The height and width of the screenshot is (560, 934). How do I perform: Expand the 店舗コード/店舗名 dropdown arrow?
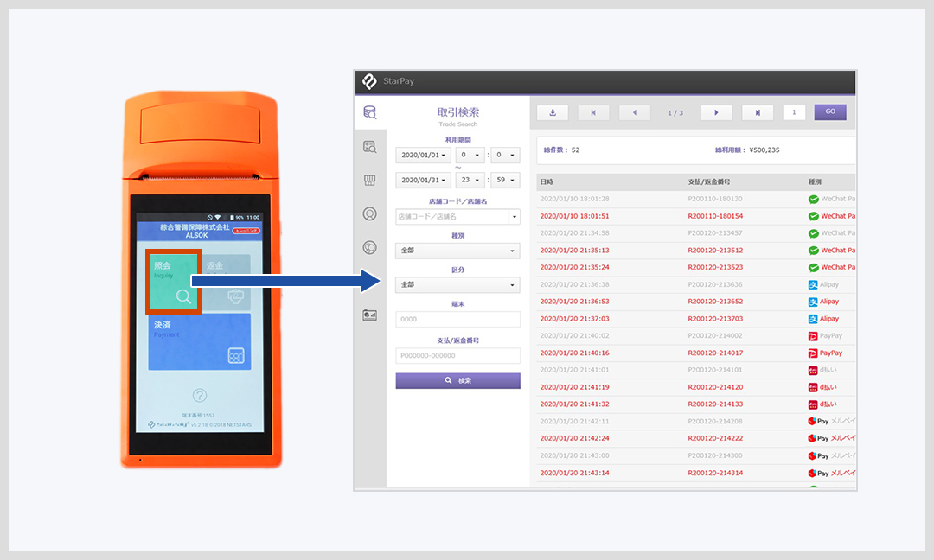click(x=515, y=217)
